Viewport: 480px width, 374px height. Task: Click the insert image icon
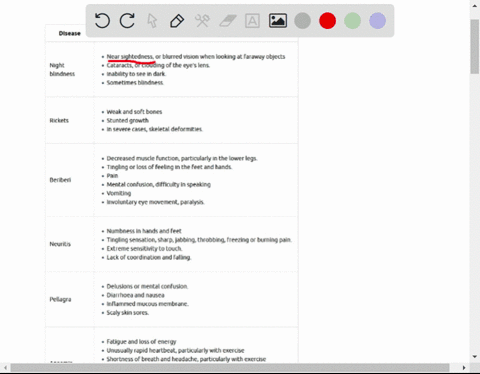[x=278, y=21]
